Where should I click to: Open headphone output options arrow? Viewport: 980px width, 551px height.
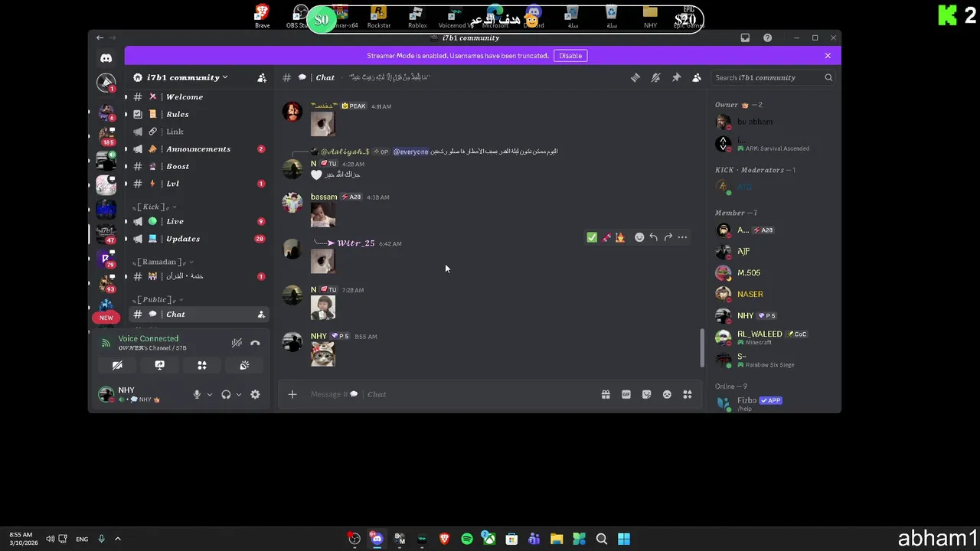[238, 395]
